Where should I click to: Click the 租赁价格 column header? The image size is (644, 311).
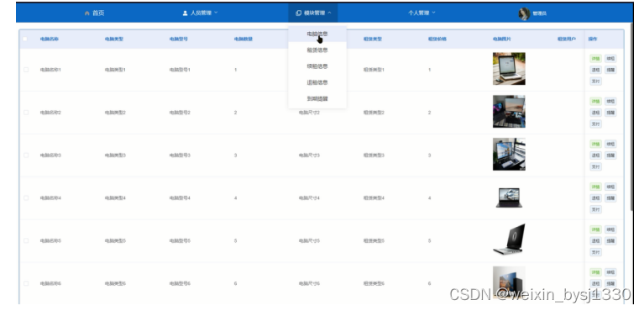click(x=437, y=39)
